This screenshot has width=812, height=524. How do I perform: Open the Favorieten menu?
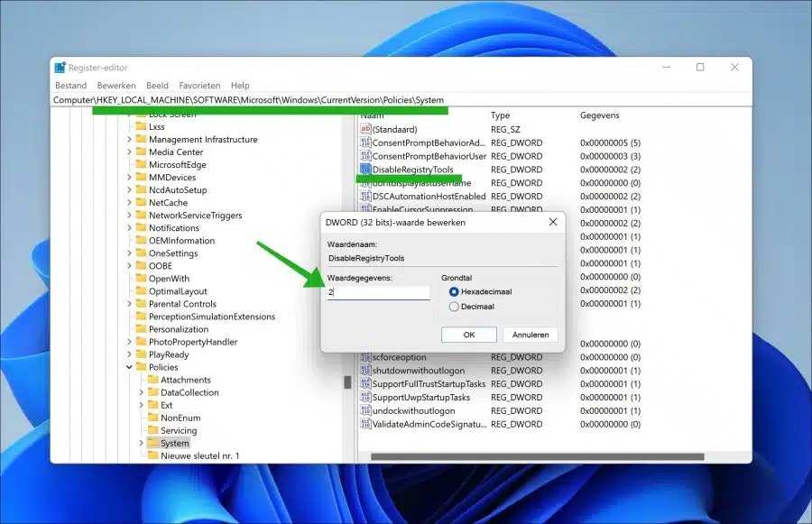pos(200,86)
